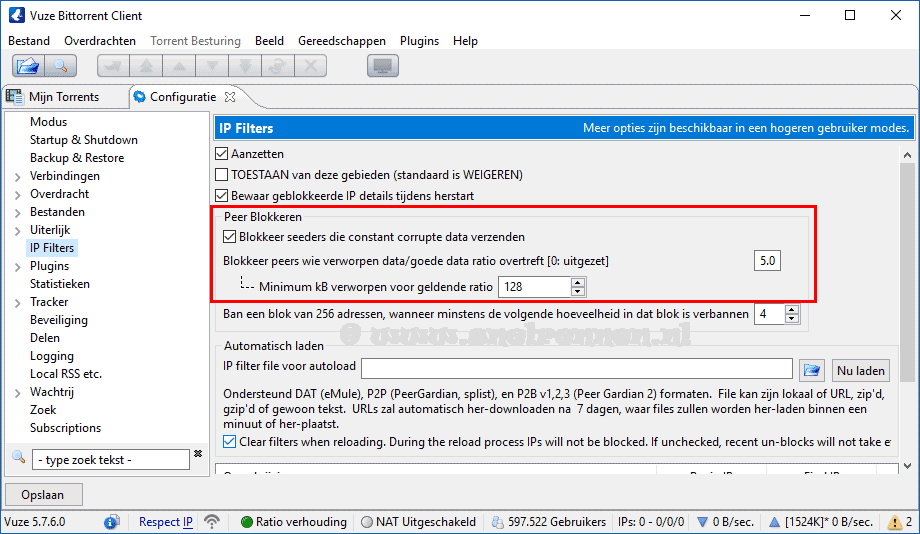Increase the block ban count above 4

[x=792, y=309]
